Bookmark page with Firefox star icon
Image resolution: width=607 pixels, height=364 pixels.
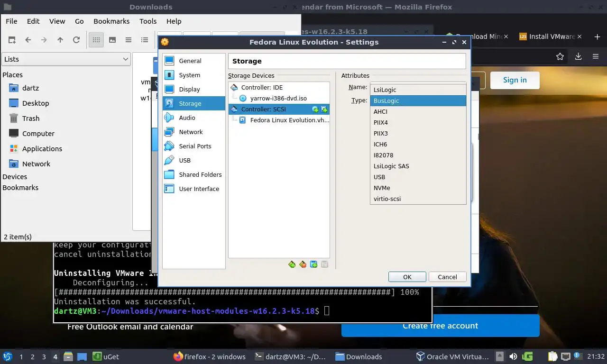point(560,56)
